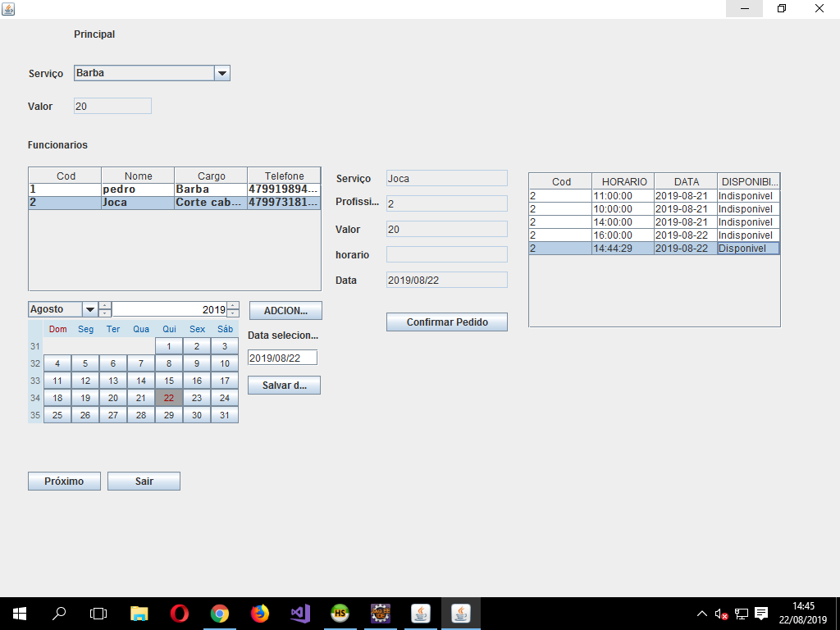The image size is (840, 630).
Task: Select schedule row with horario 14:44:29
Action: pos(654,248)
